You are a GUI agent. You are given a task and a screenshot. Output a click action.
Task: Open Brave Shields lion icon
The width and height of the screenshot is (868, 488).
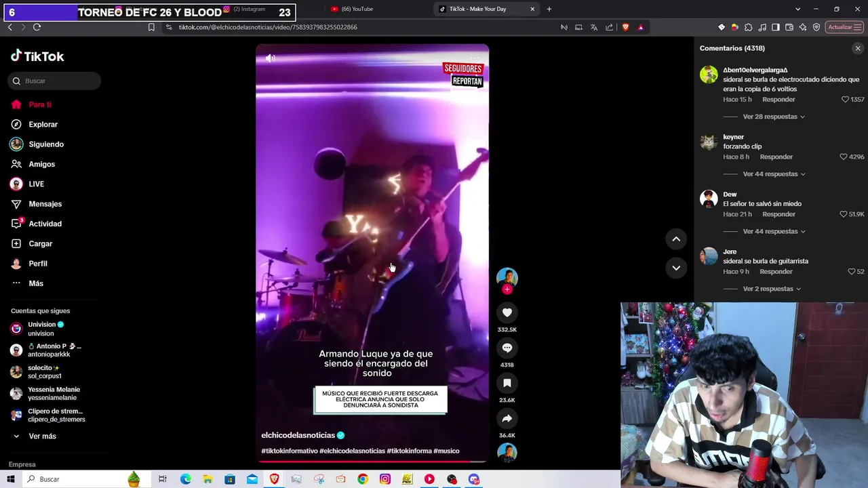(x=625, y=27)
